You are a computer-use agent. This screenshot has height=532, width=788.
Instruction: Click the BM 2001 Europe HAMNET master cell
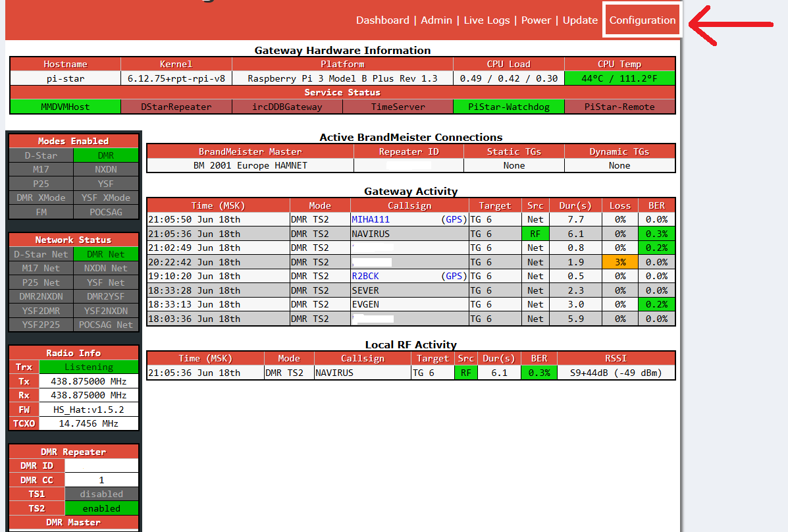[x=250, y=165]
